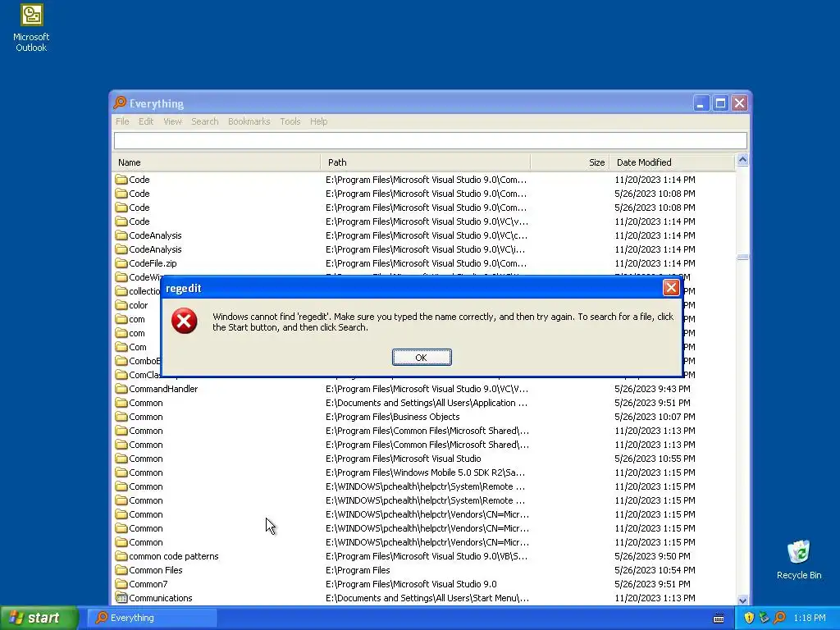Open the Microsoft Outlook desktop icon

31,28
